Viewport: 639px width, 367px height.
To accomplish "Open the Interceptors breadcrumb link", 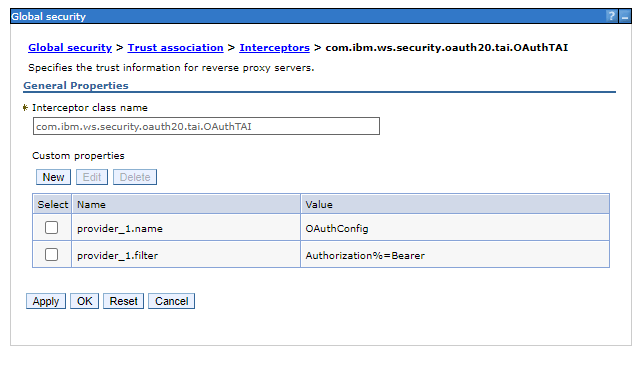I will click(x=274, y=48).
